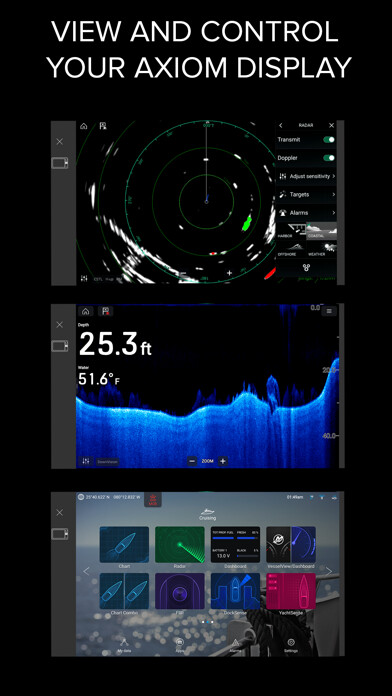This screenshot has width=392, height=696.
Task: Open the radar sensitivity sliders icon
Action: tap(84, 278)
